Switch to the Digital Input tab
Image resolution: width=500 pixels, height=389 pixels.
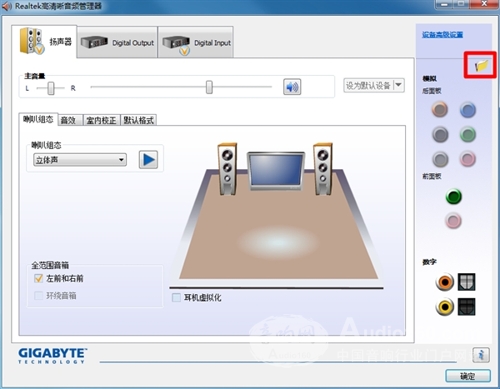point(196,42)
